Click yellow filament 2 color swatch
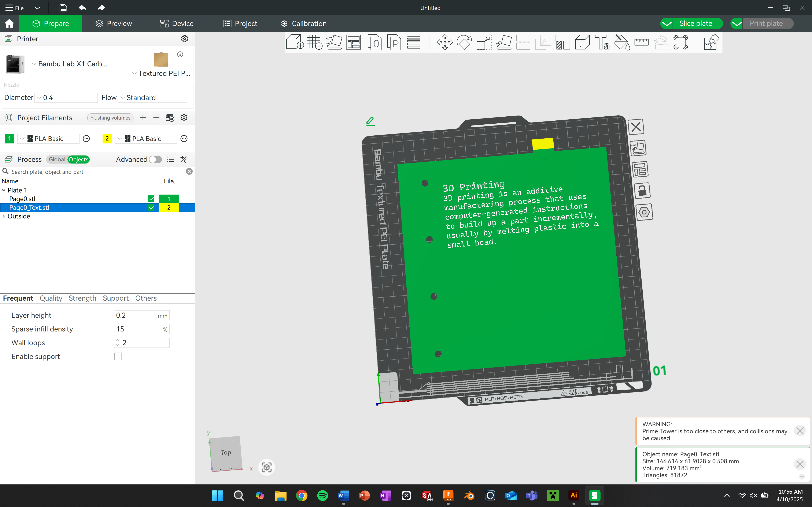Screen dimensions: 812x507 point(107,139)
